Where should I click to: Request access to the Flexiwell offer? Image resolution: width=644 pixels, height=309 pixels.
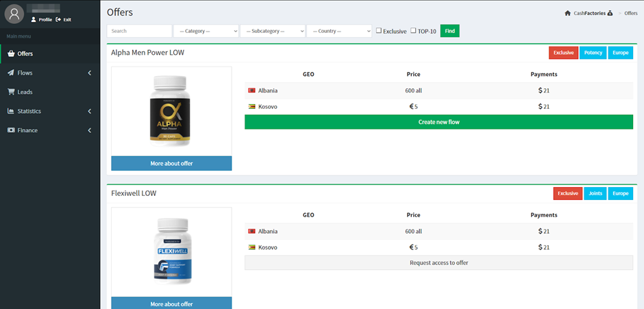(x=438, y=262)
